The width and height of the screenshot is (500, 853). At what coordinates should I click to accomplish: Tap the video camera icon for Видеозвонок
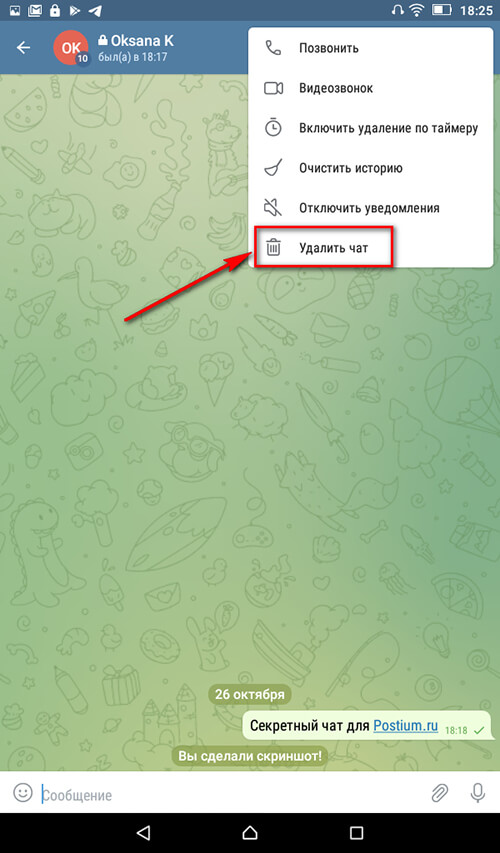[273, 88]
